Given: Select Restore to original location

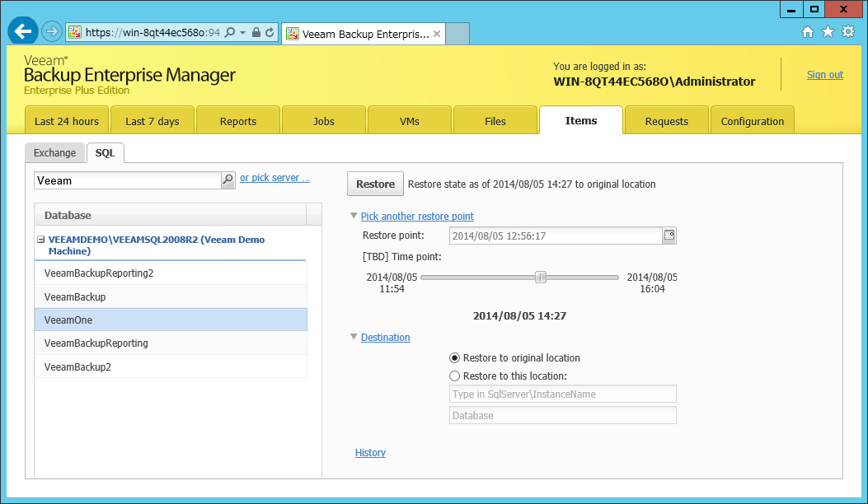Looking at the screenshot, I should [454, 358].
